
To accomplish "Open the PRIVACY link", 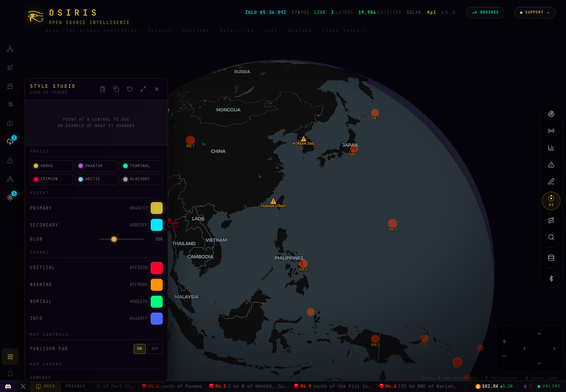I will coord(76,386).
